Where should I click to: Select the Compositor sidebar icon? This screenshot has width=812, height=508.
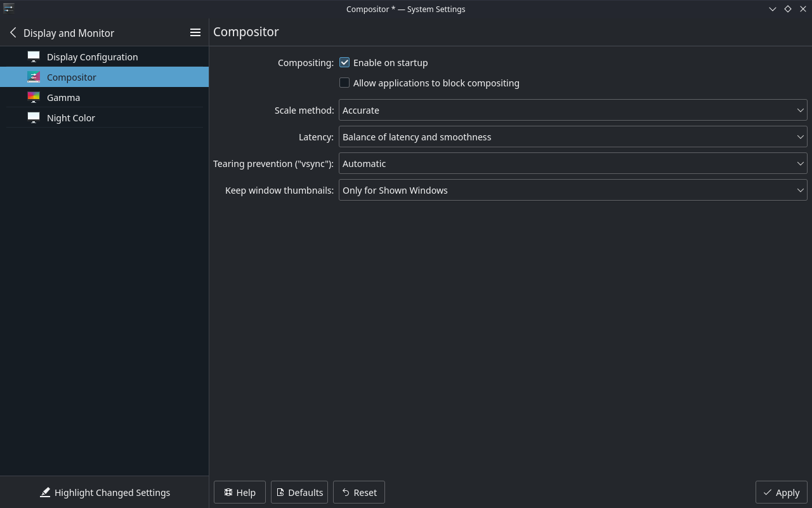coord(33,77)
